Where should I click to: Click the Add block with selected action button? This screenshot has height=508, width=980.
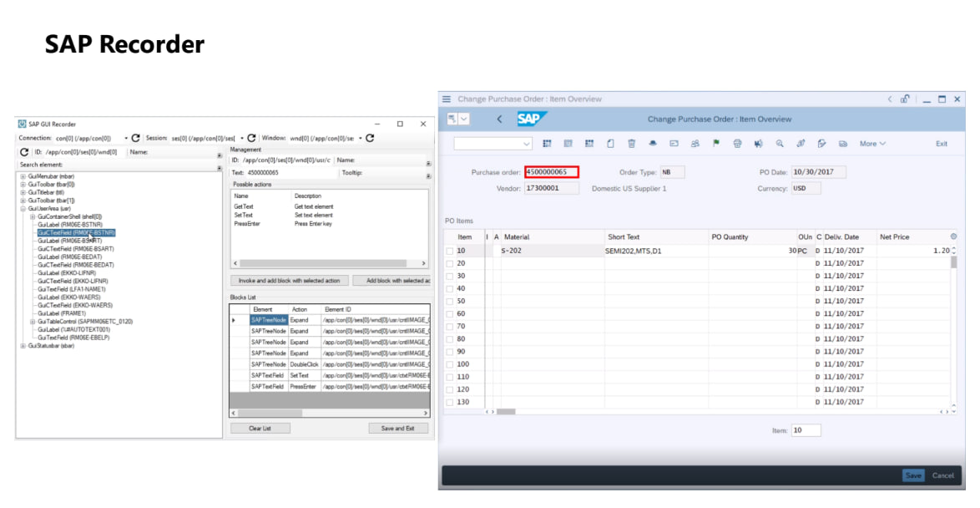pos(391,281)
